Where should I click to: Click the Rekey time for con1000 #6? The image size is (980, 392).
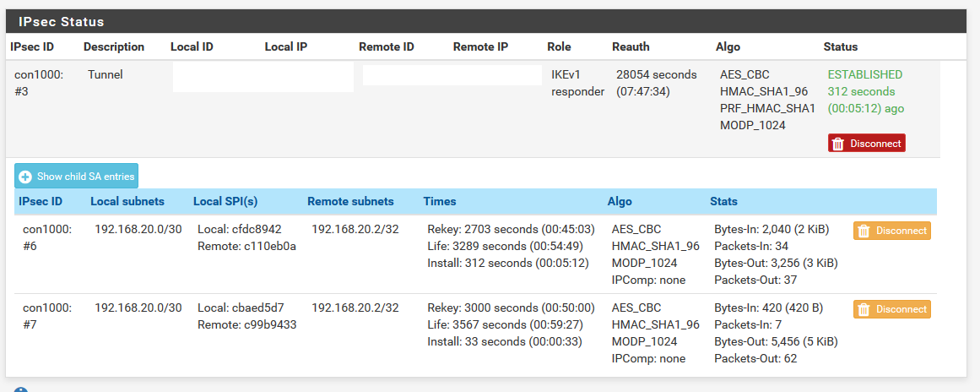511,229
